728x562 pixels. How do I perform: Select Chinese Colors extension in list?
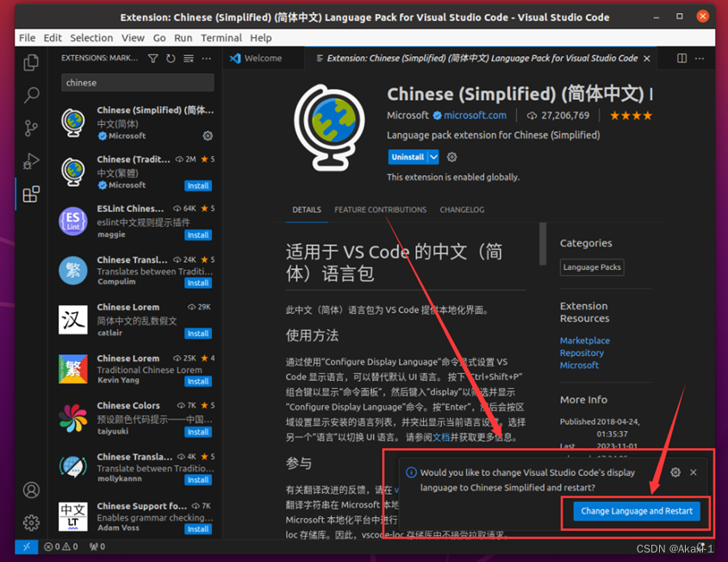(x=136, y=418)
